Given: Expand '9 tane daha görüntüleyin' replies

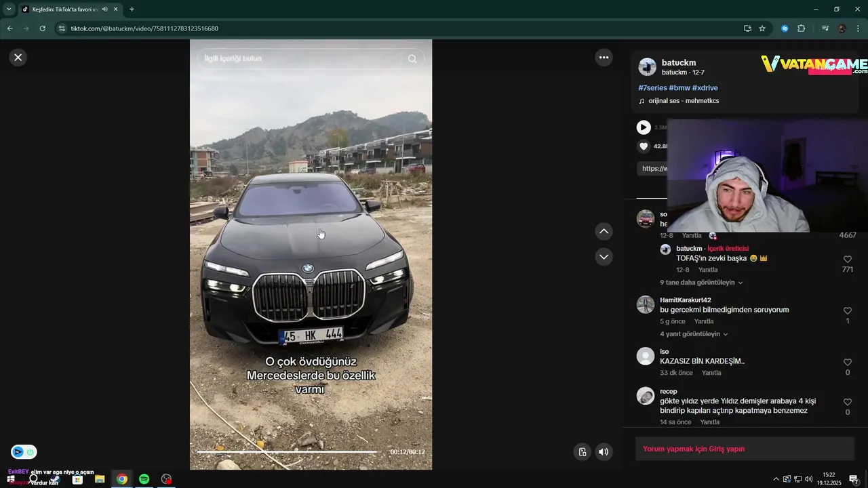Looking at the screenshot, I should [x=701, y=283].
